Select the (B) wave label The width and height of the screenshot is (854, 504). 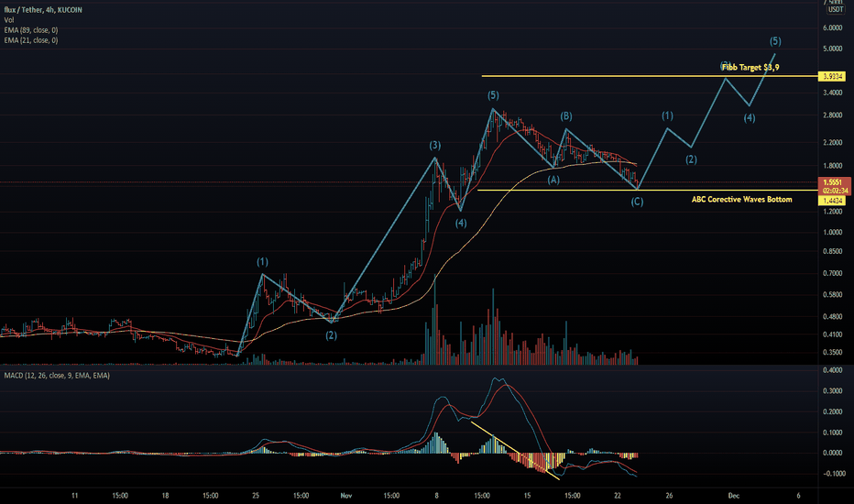point(566,116)
